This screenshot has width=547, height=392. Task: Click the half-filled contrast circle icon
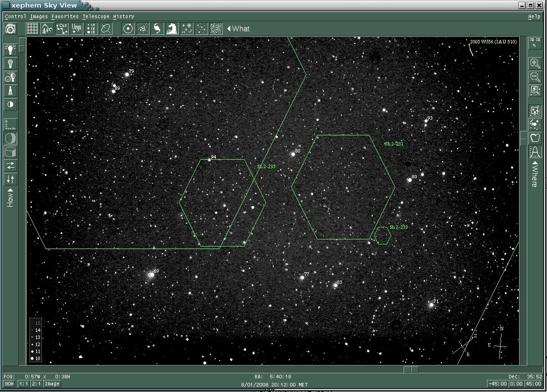coord(10,105)
